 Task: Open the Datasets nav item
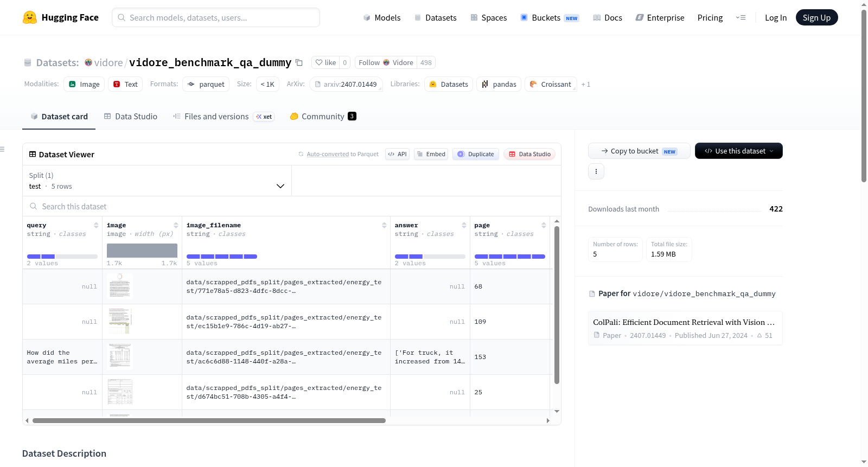click(x=436, y=17)
